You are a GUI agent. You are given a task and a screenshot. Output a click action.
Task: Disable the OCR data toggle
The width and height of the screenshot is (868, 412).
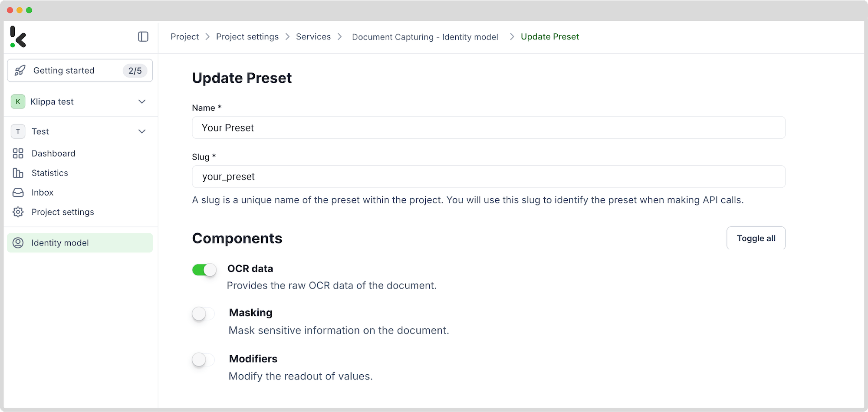(x=204, y=270)
